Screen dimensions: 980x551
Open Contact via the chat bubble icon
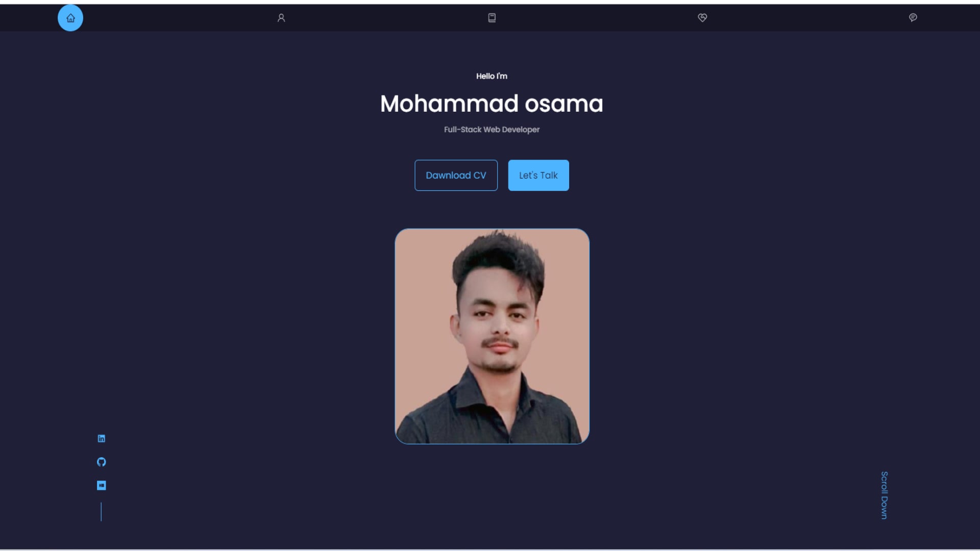[913, 18]
